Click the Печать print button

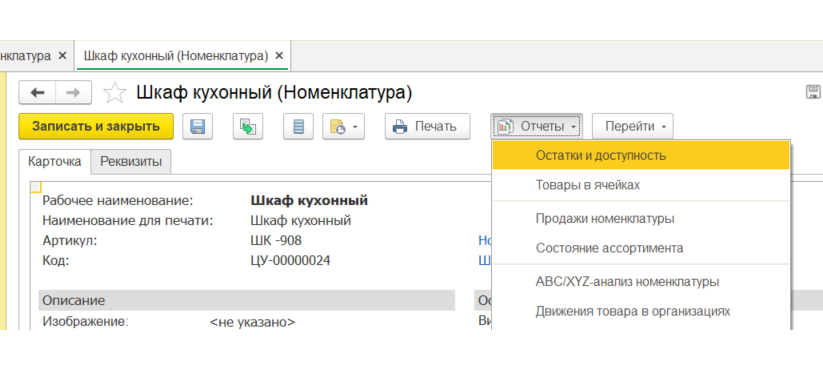[x=427, y=126]
